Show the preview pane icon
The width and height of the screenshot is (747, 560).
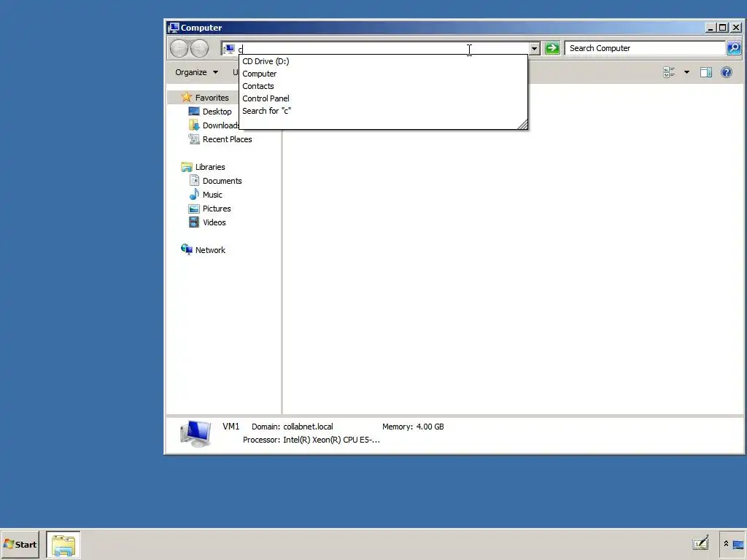pyautogui.click(x=706, y=72)
